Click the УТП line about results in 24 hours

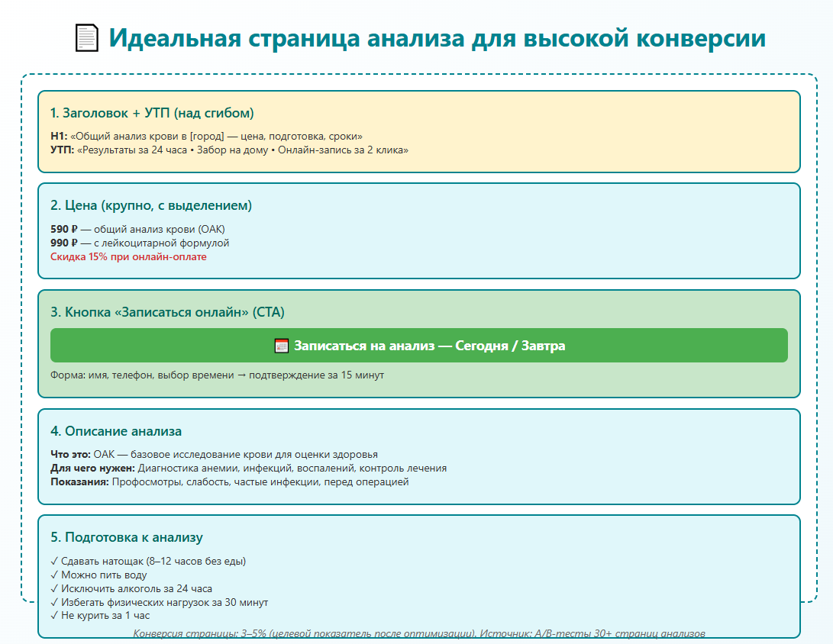(x=230, y=150)
